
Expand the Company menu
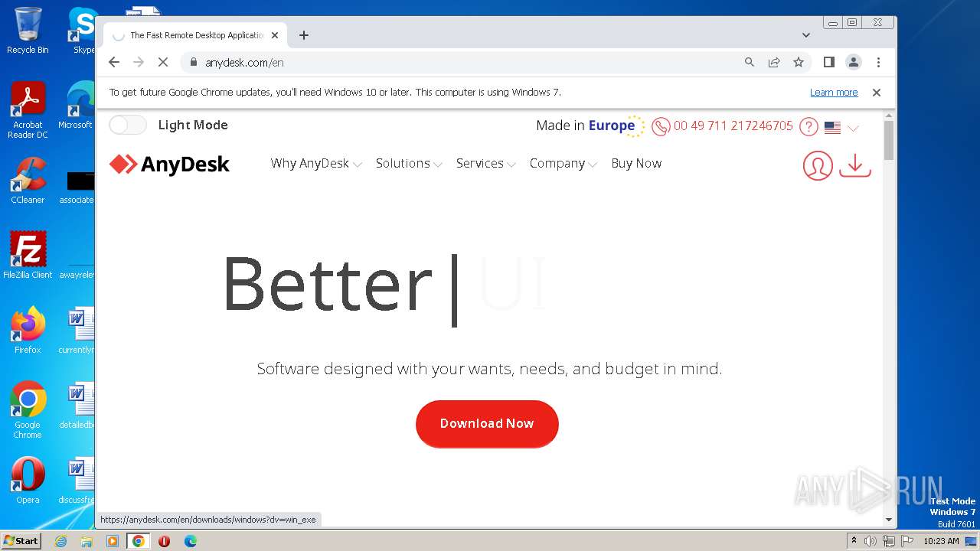(563, 164)
